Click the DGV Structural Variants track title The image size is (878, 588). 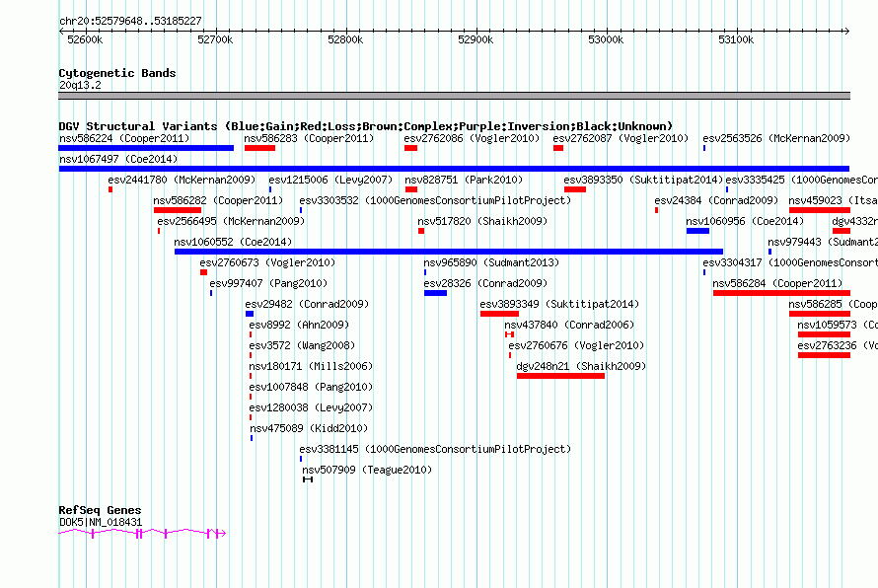(366, 126)
